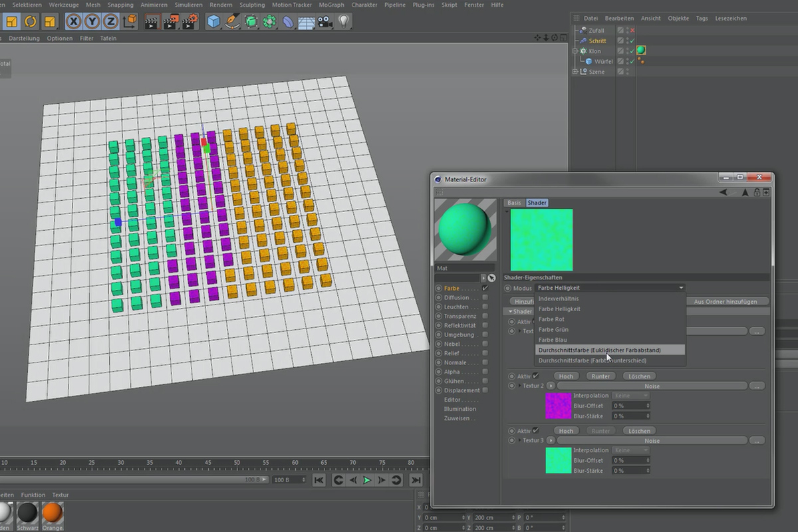Toggle the Z axis lock
This screenshot has height=532, width=798.
click(108, 21)
